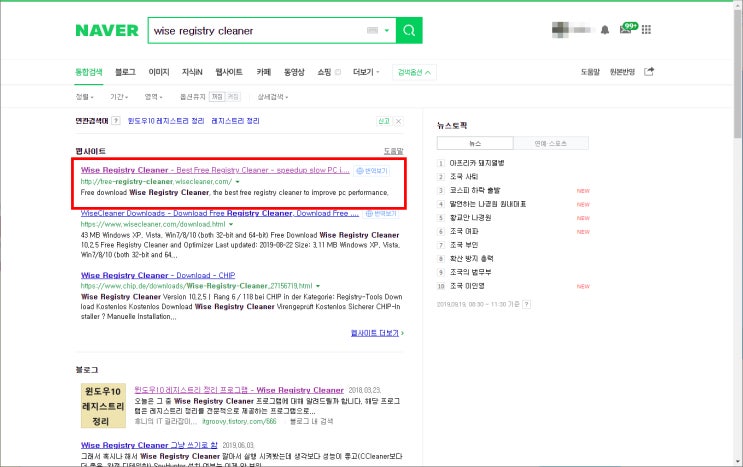Click news topic 9 조국의 법무부

(x=471, y=272)
